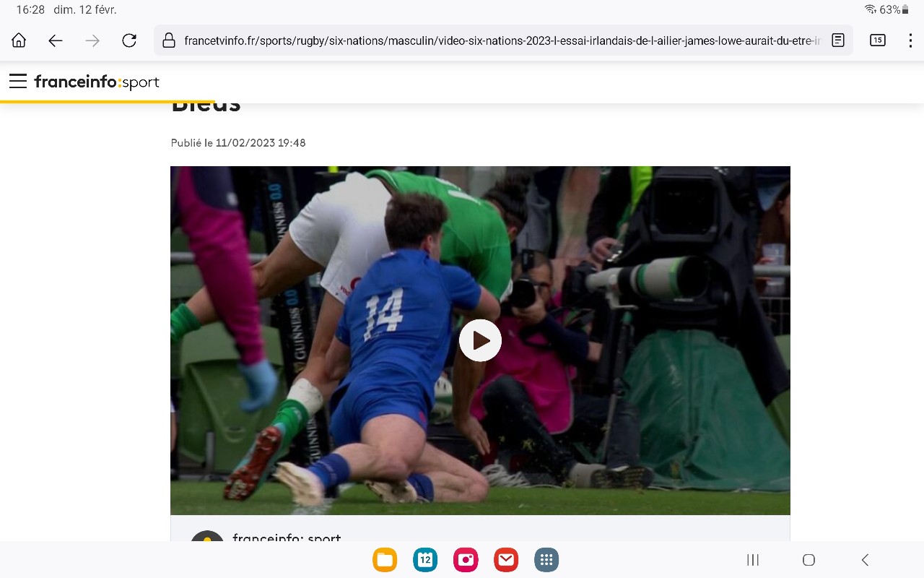
Task: Launch the Calendar app from the dock
Action: (425, 559)
